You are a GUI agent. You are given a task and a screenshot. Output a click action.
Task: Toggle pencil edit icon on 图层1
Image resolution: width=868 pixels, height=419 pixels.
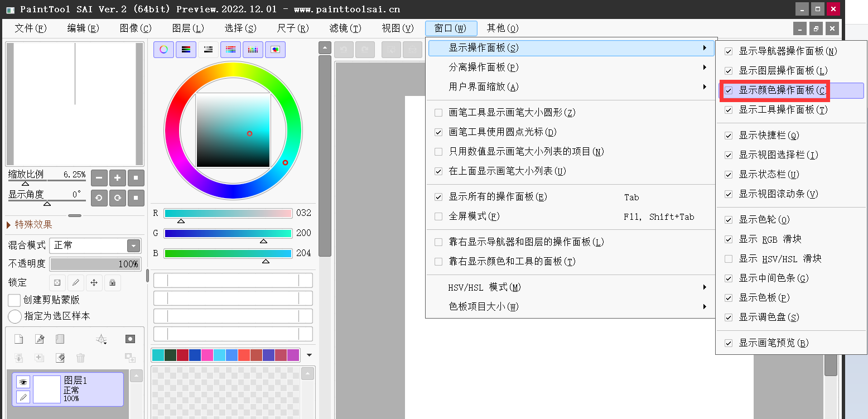(23, 397)
